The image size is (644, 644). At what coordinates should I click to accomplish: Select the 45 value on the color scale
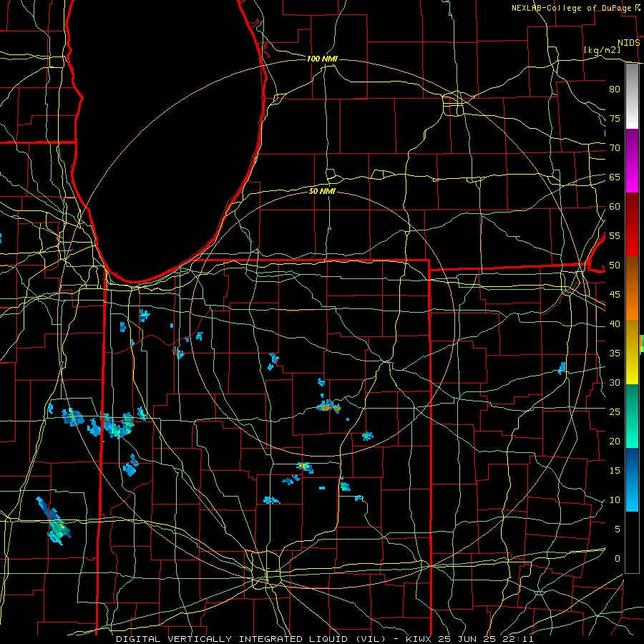(615, 295)
